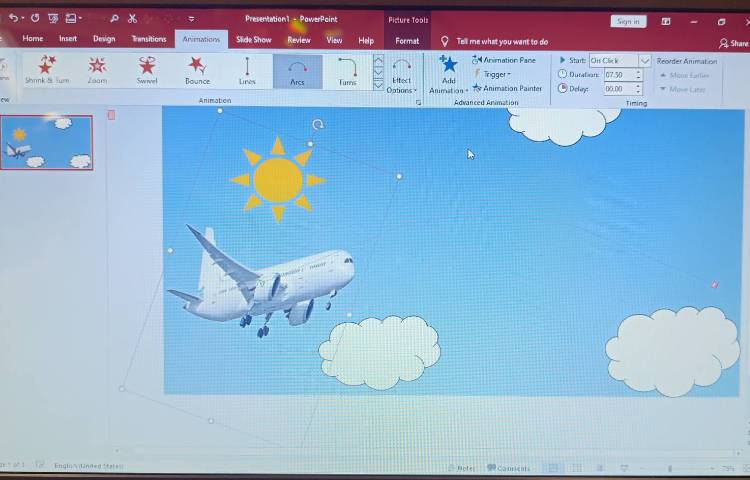The image size is (750, 480).
Task: Click the Add Animation star icon
Action: [x=448, y=65]
